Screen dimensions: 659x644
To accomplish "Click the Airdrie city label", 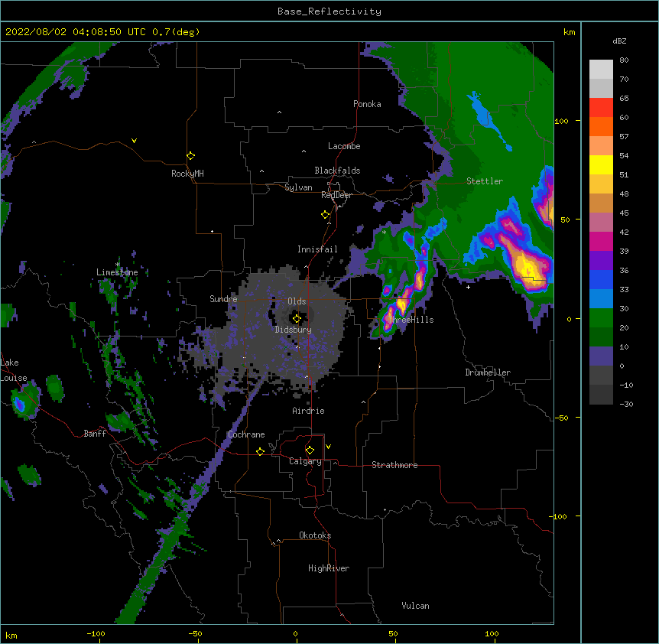I will [x=308, y=411].
